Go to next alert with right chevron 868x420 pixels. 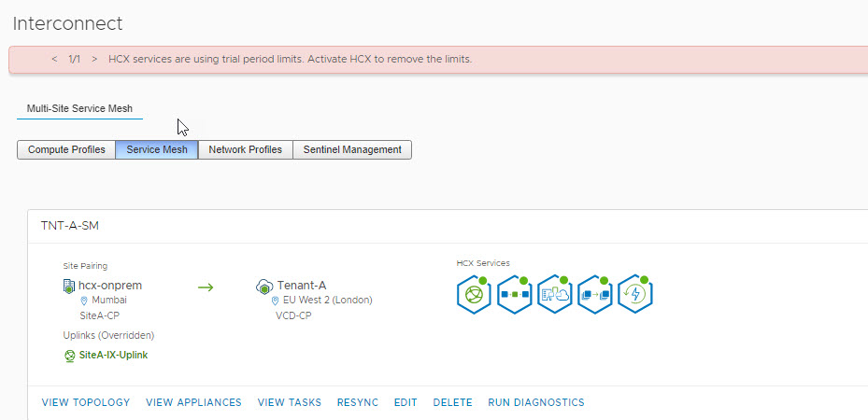[94, 59]
